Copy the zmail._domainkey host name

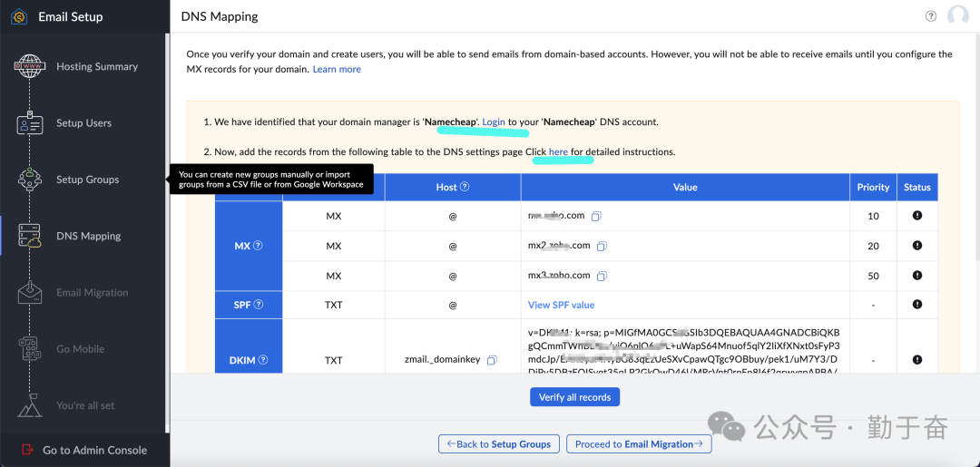click(x=492, y=360)
